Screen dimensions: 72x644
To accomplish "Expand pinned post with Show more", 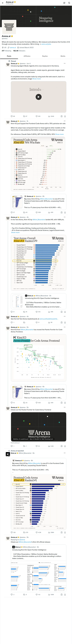I will (36, 79).
